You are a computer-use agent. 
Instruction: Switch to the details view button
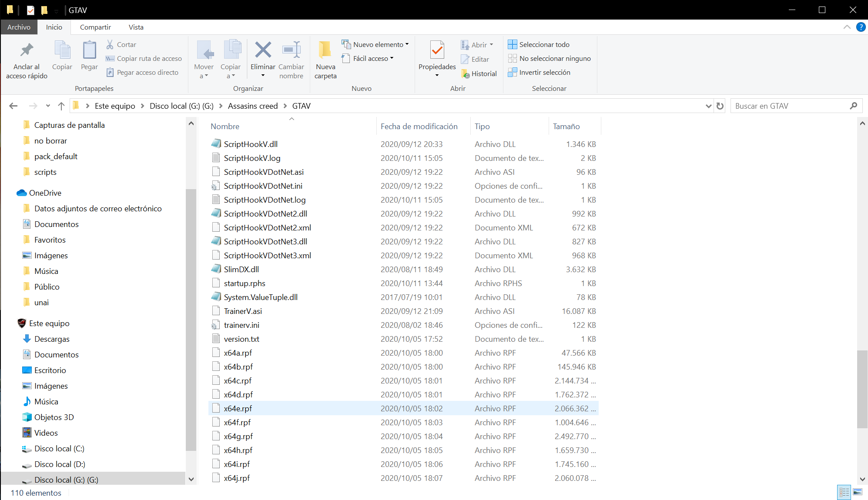844,492
